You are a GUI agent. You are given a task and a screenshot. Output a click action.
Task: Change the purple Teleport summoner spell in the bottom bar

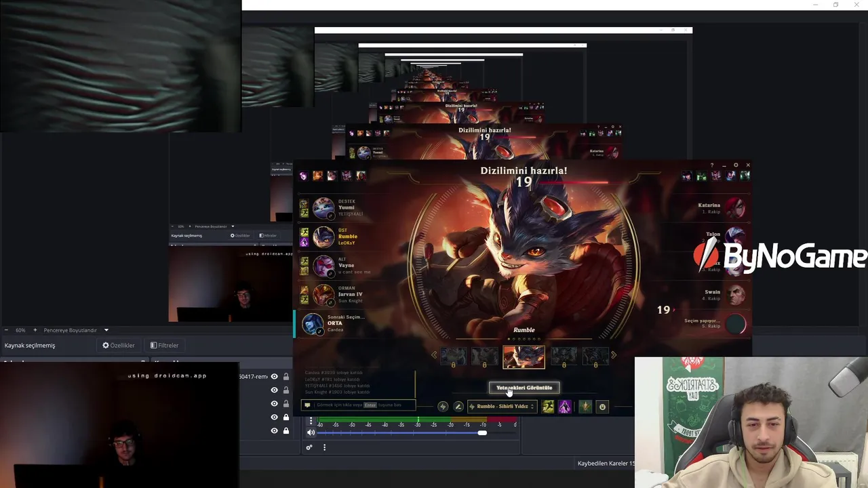564,407
